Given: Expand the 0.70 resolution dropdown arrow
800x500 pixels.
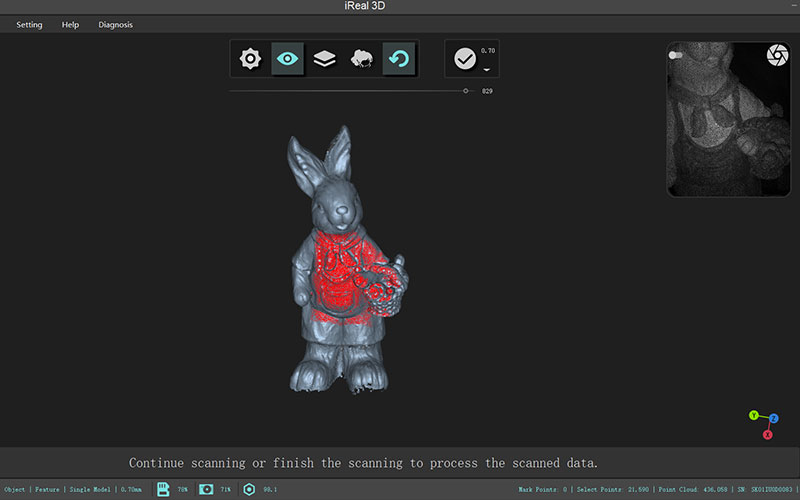Looking at the screenshot, I should [x=487, y=69].
